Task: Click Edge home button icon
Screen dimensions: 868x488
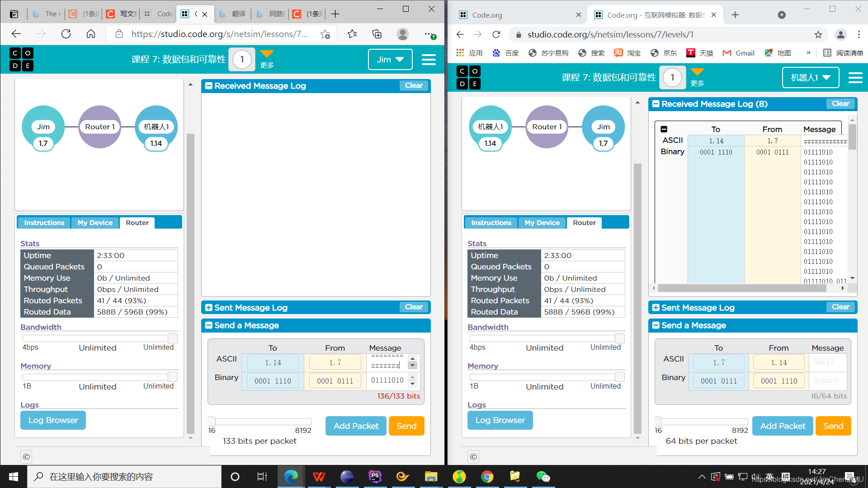Action: [x=91, y=34]
